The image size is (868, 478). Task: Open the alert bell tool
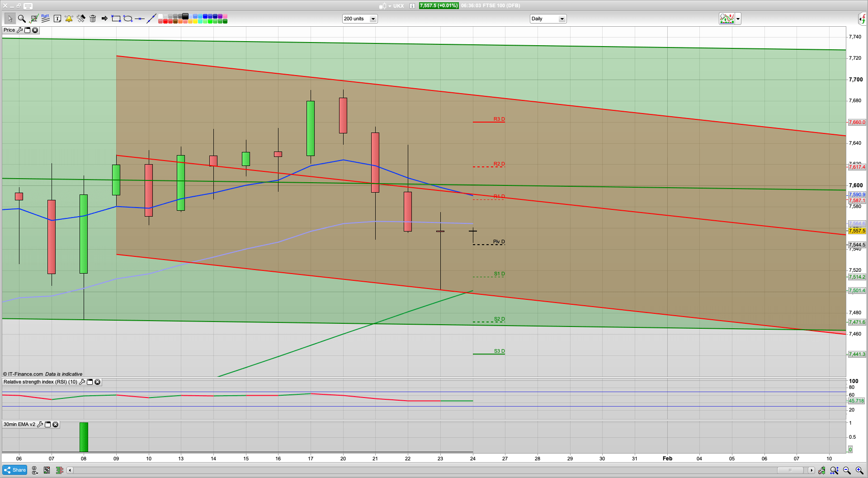pos(69,19)
